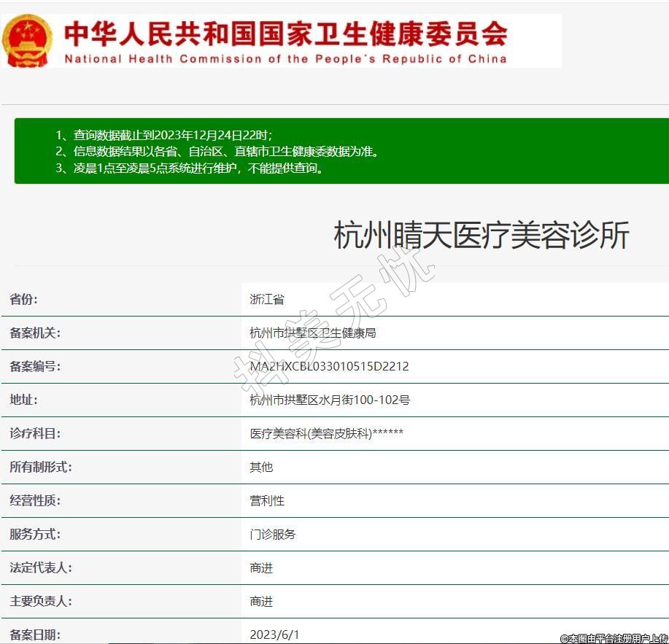Click the address value 水月街100-102号
Viewport: 669px width, 644px height.
click(x=330, y=400)
